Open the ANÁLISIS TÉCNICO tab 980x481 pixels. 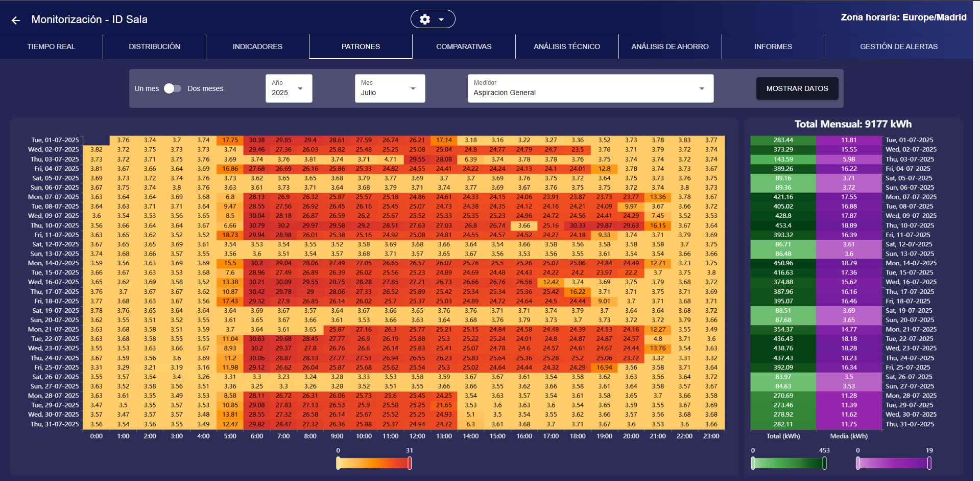click(x=567, y=47)
